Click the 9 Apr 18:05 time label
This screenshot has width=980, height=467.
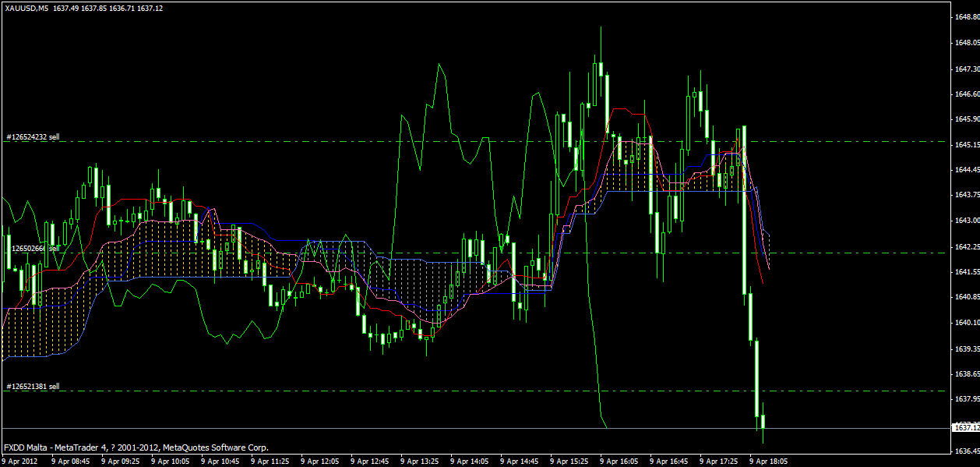click(768, 461)
